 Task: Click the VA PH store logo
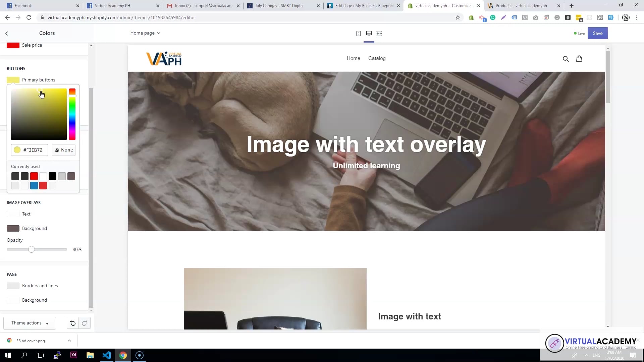(164, 58)
